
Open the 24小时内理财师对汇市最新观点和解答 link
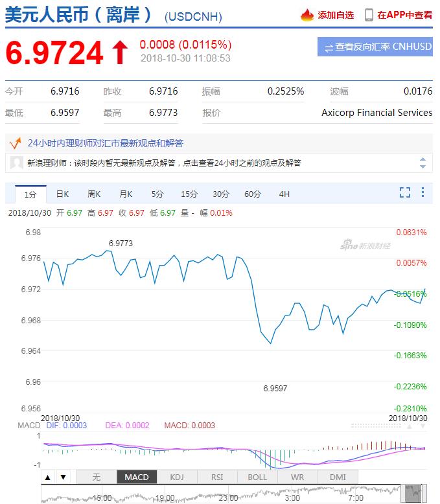pyautogui.click(x=105, y=143)
